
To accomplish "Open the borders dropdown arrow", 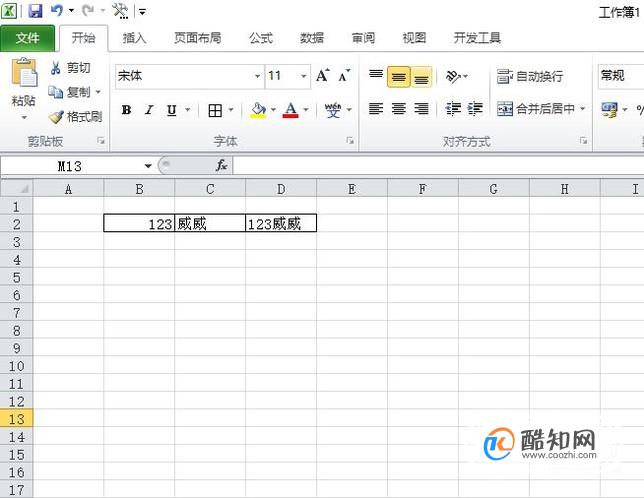I will point(231,110).
